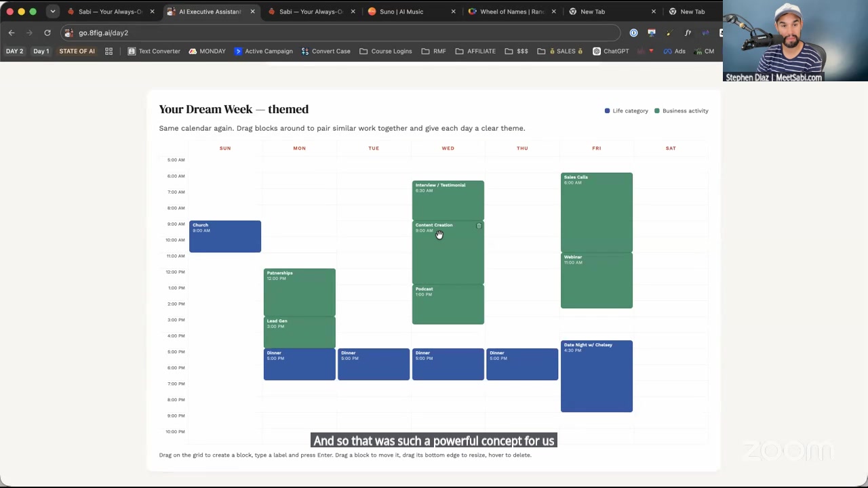Expand the SALES bookmark folder
Image resolution: width=868 pixels, height=488 pixels.
point(560,51)
